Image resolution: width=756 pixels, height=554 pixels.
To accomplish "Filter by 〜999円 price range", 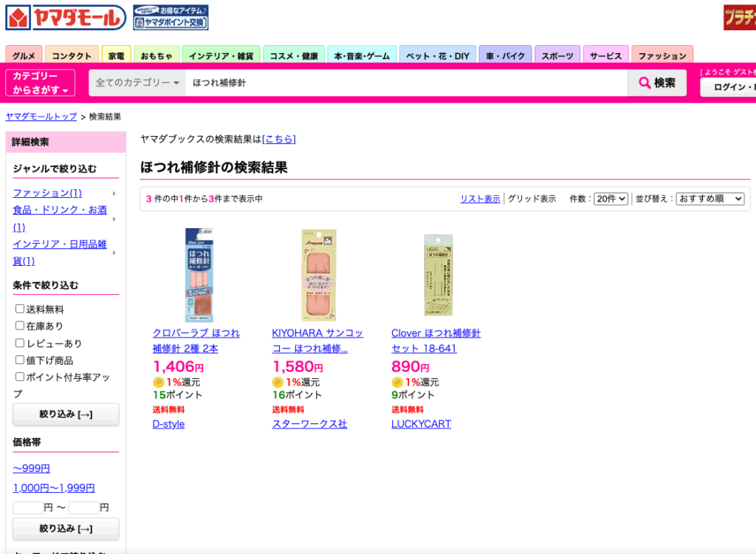I will [31, 468].
